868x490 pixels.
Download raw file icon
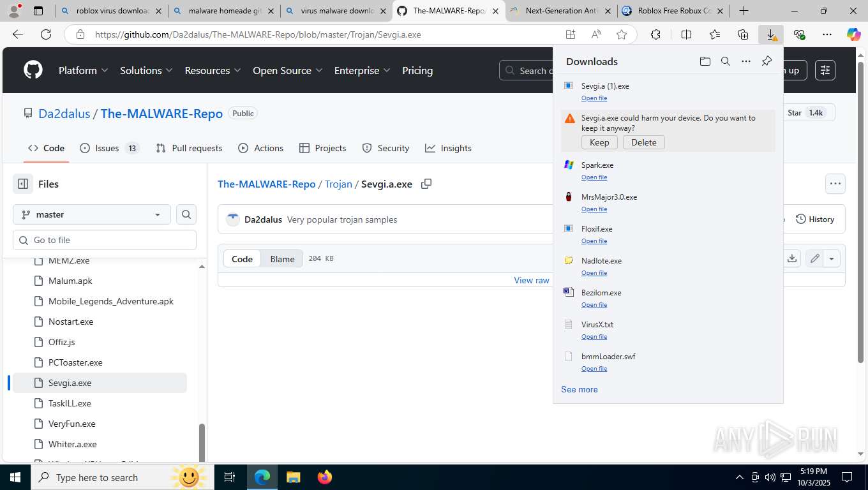tap(792, 258)
